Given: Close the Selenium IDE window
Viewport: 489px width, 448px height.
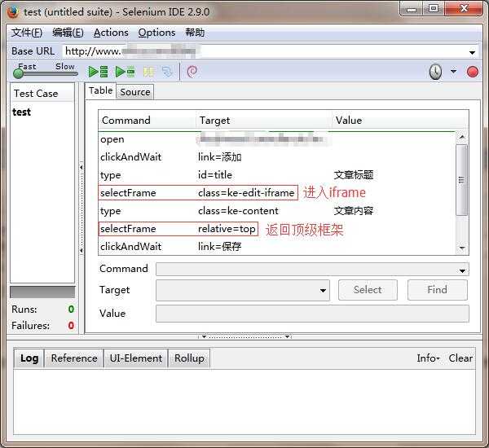Looking at the screenshot, I should 464,9.
